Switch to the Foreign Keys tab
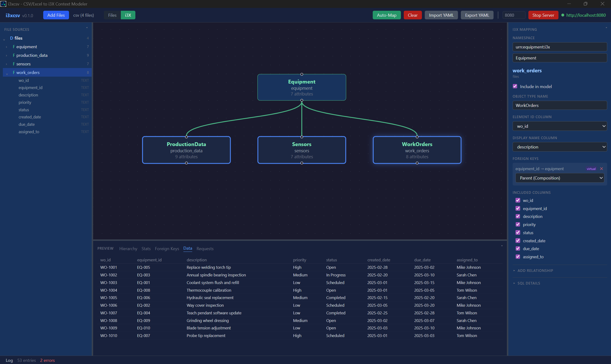 (167, 248)
